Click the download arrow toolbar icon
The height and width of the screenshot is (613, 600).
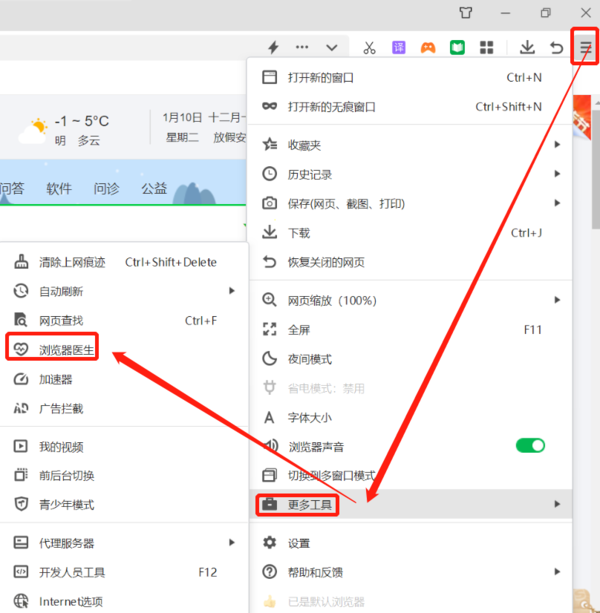tap(527, 47)
